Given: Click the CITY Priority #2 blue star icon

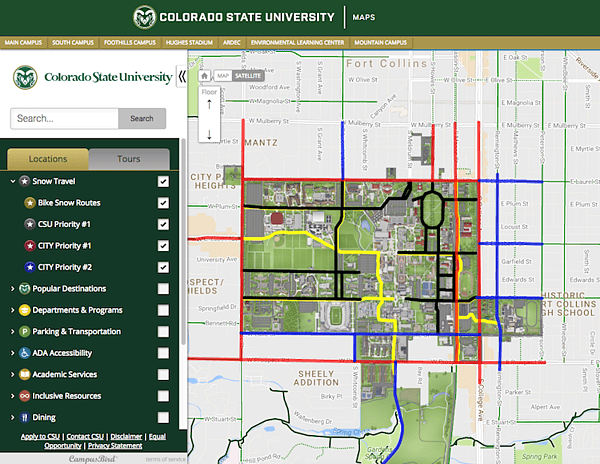Looking at the screenshot, I should 30,267.
